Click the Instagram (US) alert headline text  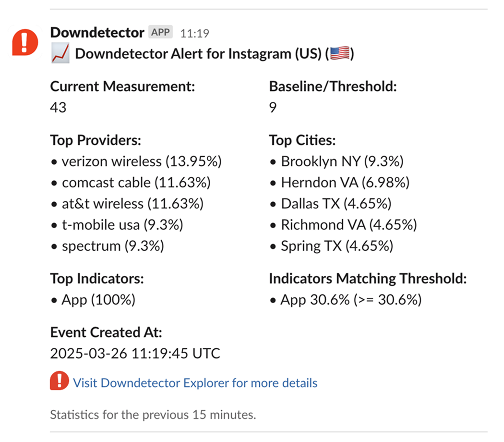(198, 54)
